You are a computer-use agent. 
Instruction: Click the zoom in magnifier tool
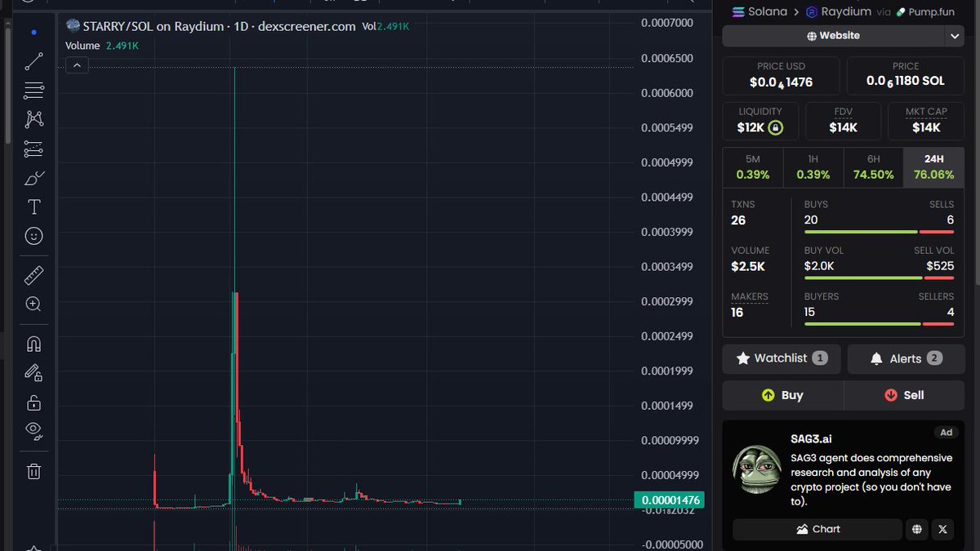pos(33,304)
